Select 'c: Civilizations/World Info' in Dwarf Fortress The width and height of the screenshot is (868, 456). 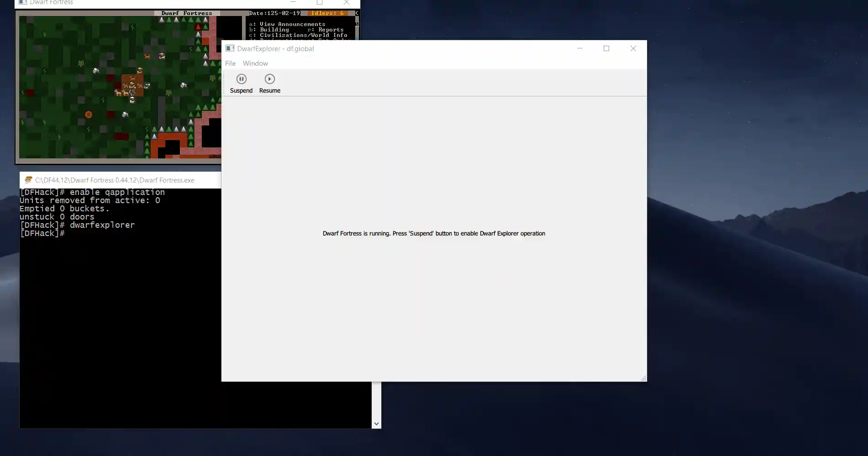tap(298, 35)
